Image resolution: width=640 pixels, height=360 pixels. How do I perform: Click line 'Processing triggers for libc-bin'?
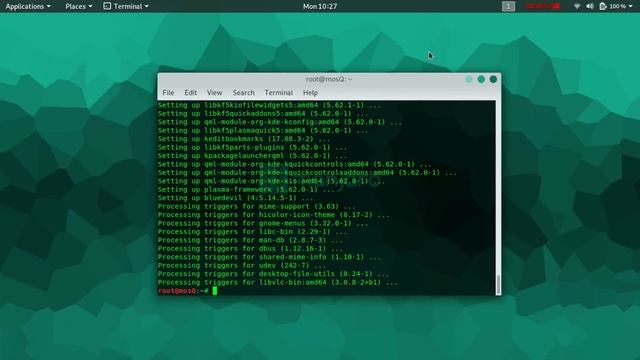click(x=252, y=232)
